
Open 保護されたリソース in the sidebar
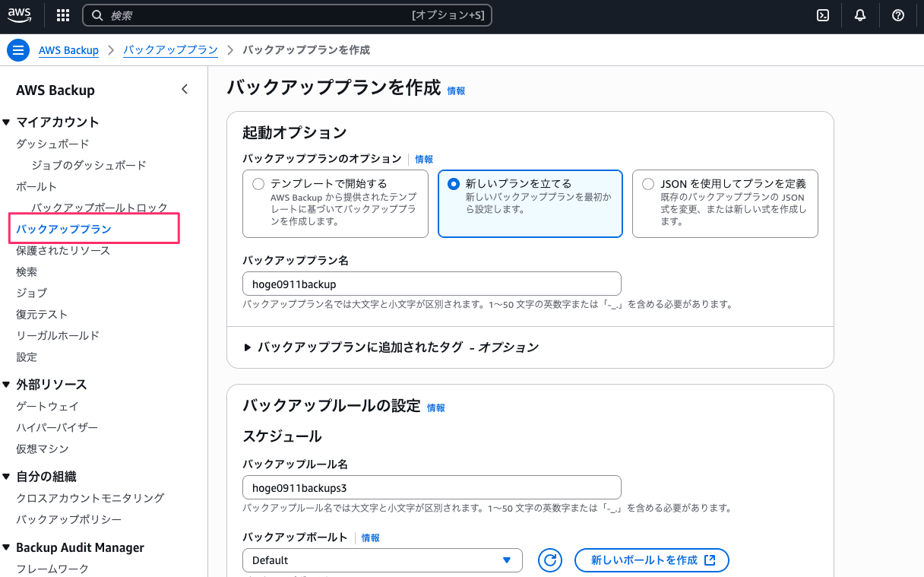63,250
